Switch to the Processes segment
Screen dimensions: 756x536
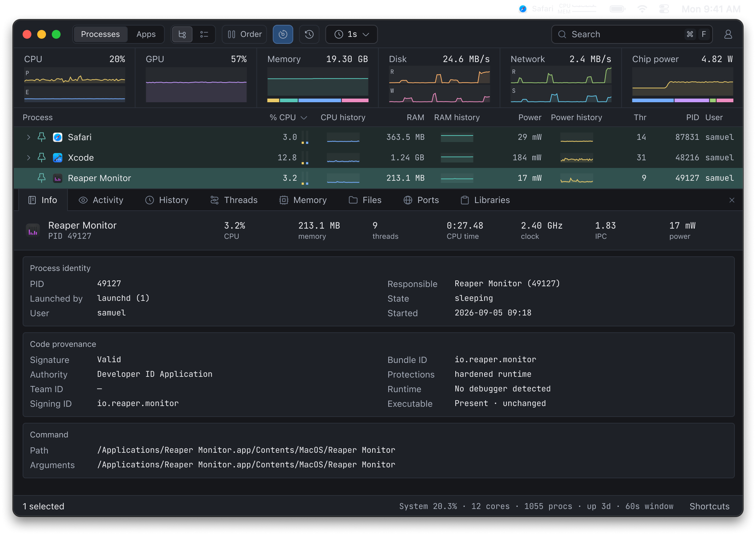coord(100,34)
